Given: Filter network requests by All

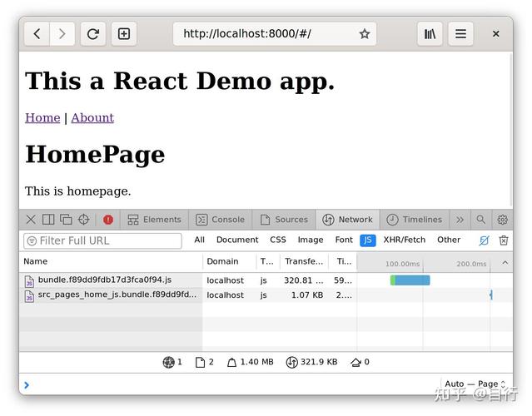Looking at the screenshot, I should (x=200, y=240).
